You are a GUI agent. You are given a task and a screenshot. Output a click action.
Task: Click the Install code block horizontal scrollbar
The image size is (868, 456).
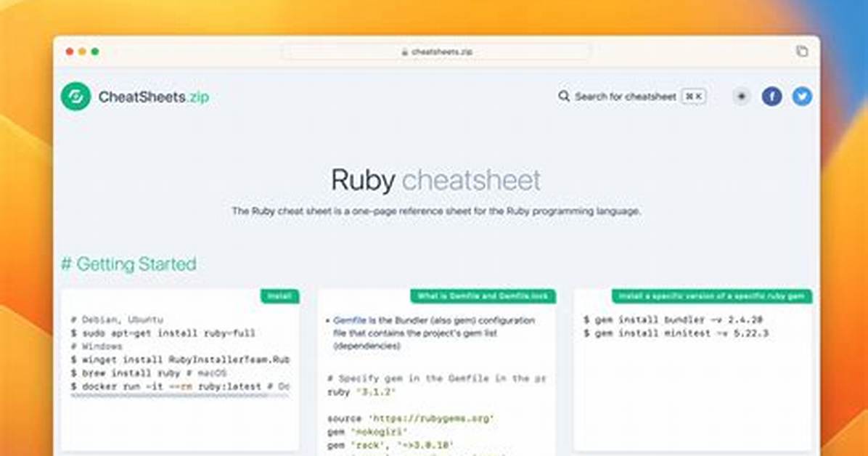coord(180,395)
